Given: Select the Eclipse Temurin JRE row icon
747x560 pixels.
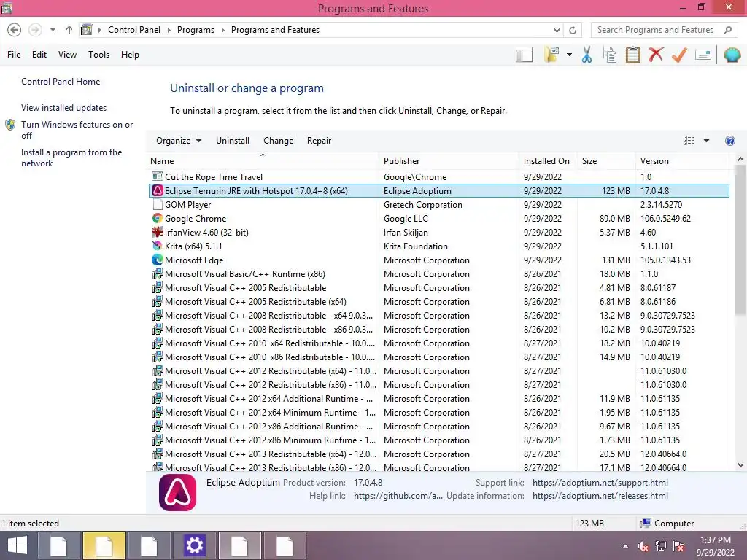Looking at the screenshot, I should [x=158, y=191].
